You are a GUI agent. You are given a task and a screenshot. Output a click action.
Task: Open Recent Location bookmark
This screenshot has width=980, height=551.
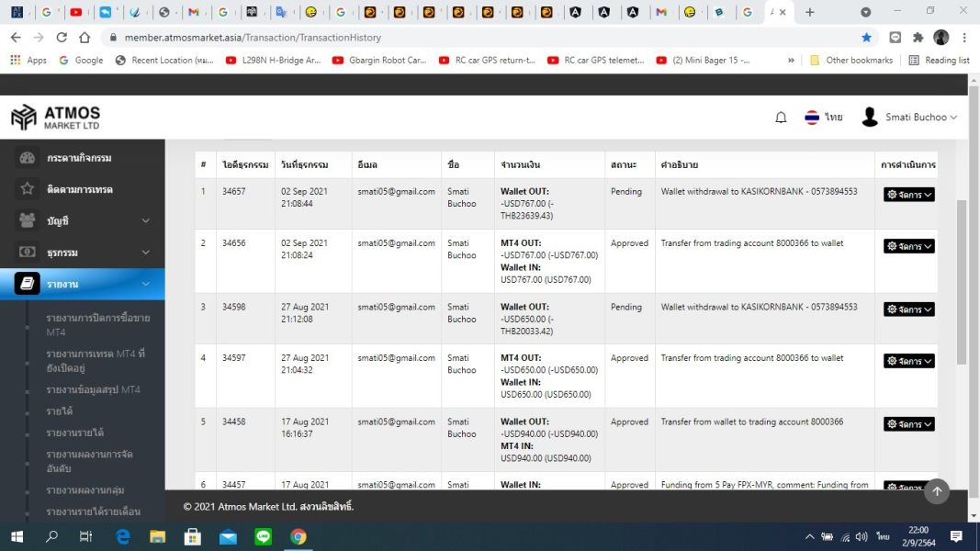coord(165,60)
